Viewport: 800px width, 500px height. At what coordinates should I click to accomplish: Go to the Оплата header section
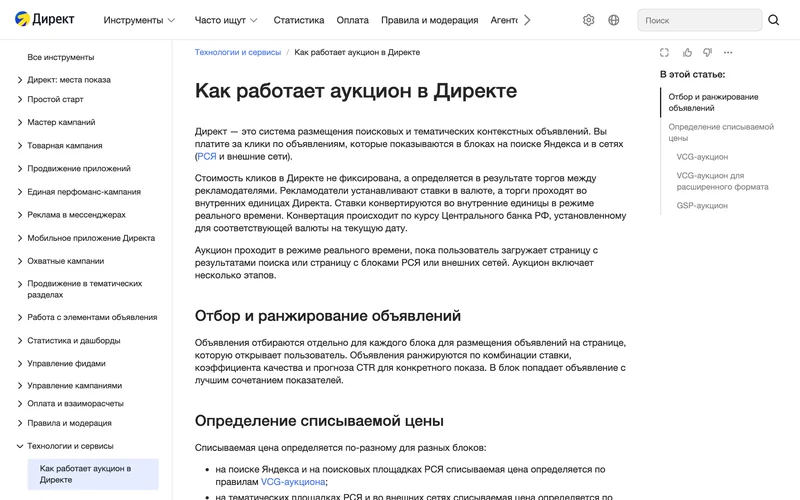[x=352, y=20]
